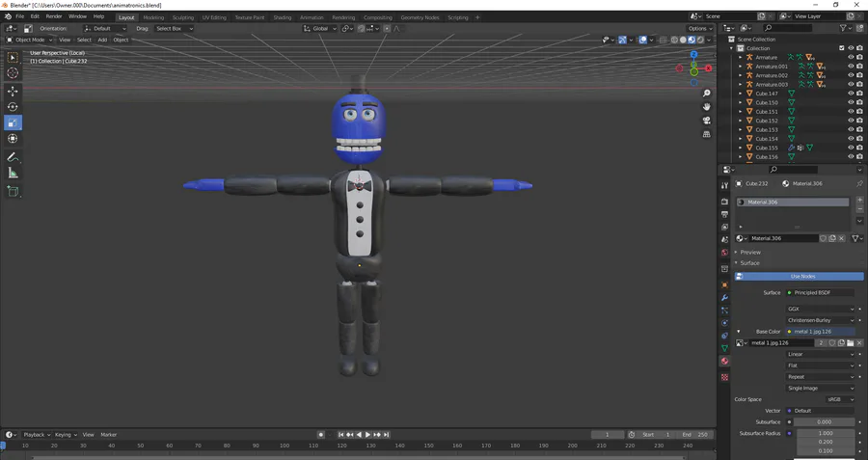The height and width of the screenshot is (460, 868).
Task: Jump to the end frame button
Action: click(x=387, y=435)
